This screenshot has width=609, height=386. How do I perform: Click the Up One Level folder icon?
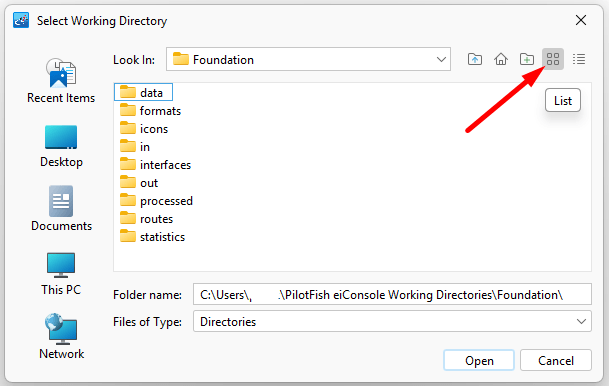pyautogui.click(x=475, y=59)
